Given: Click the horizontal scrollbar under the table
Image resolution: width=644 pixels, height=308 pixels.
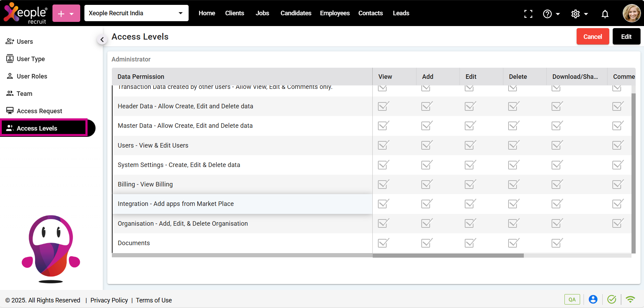Looking at the screenshot, I should pos(448,256).
